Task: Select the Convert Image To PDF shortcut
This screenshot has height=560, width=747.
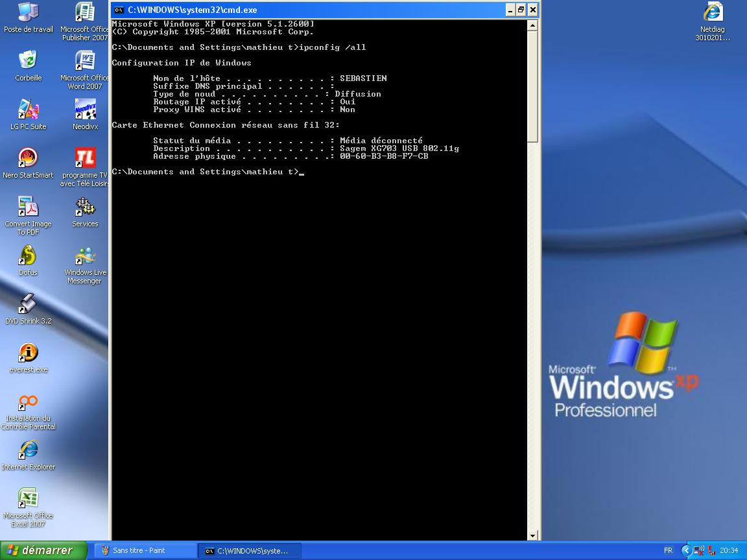Action: (28, 216)
